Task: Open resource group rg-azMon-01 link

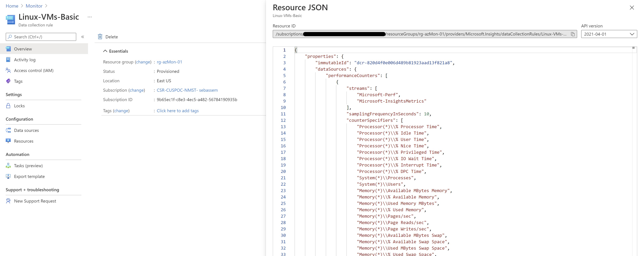Action: coord(169,62)
